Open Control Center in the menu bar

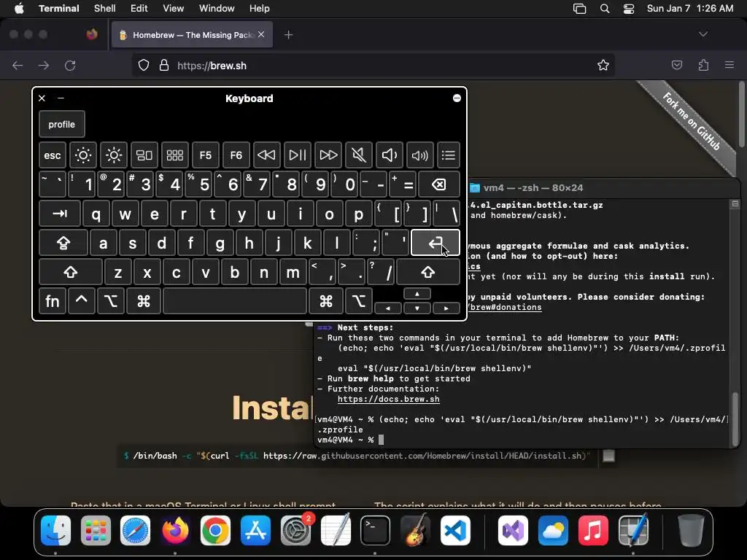629,9
